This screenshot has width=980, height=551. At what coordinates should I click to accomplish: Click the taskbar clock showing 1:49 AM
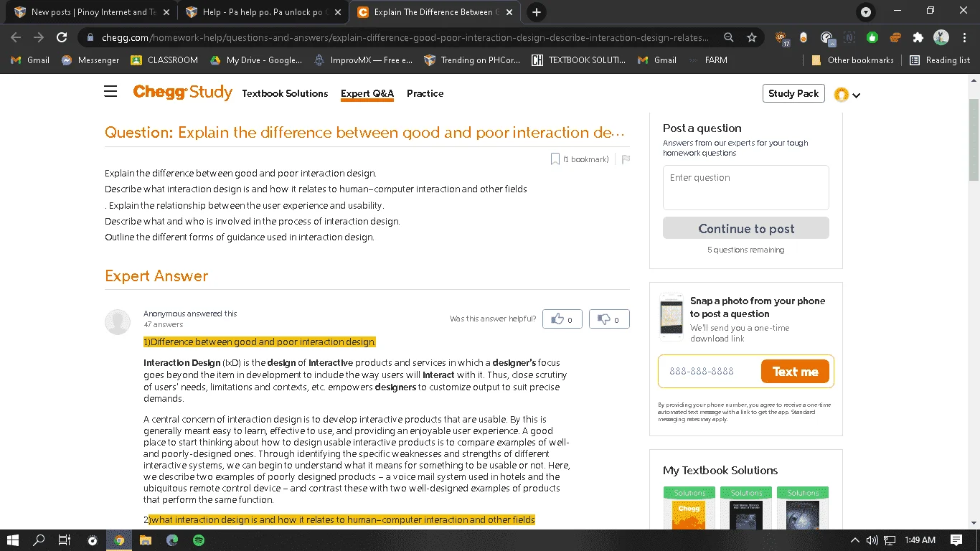coord(920,540)
